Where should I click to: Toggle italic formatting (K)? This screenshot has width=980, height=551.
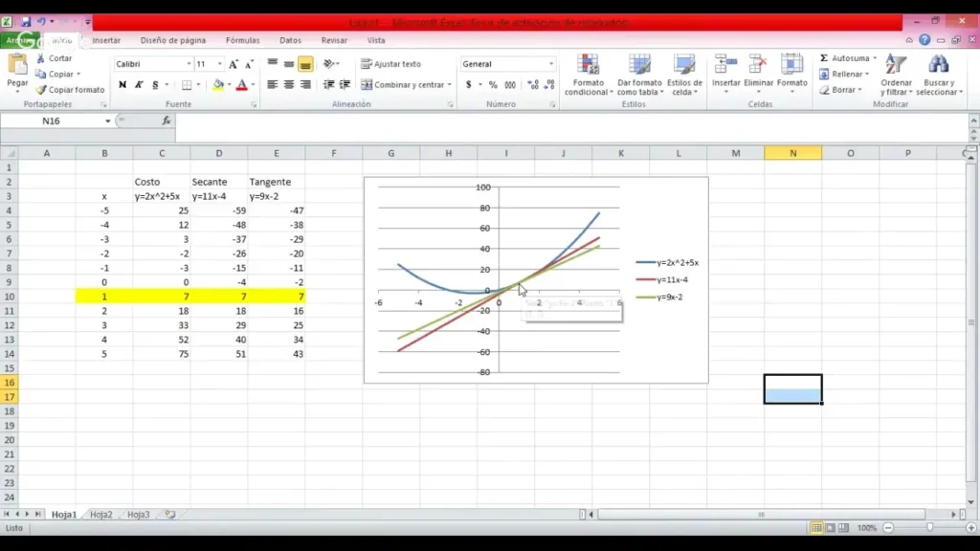click(x=139, y=85)
